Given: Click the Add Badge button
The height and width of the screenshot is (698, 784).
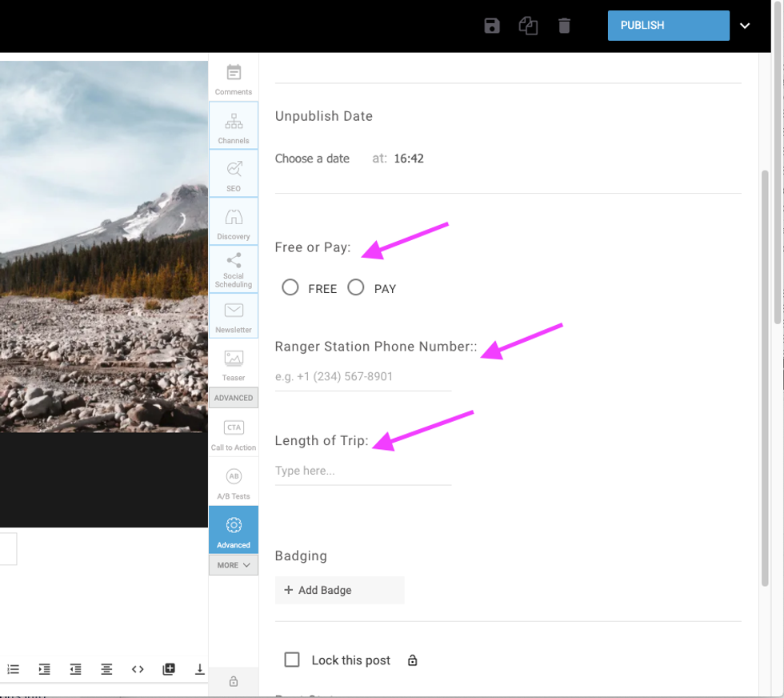Looking at the screenshot, I should (x=339, y=590).
